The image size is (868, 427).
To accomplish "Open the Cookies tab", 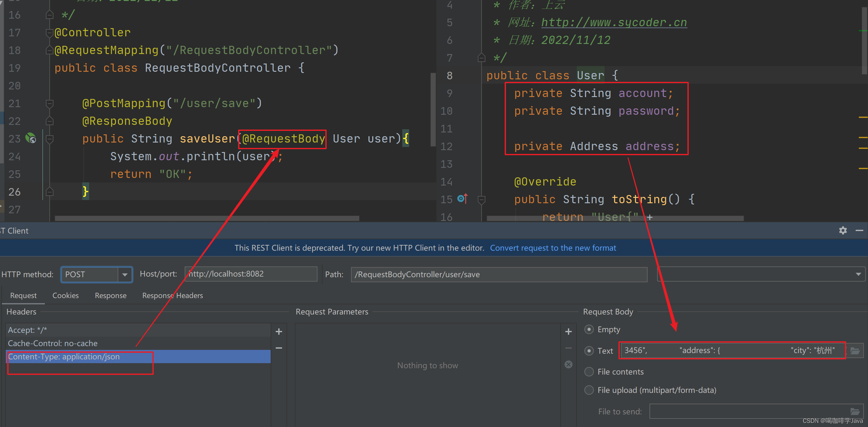I will (65, 295).
